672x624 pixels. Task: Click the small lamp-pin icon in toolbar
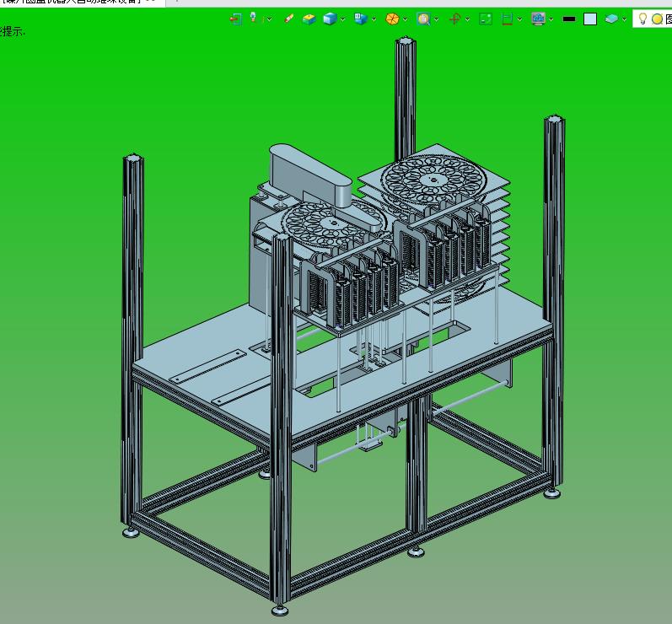(x=253, y=18)
